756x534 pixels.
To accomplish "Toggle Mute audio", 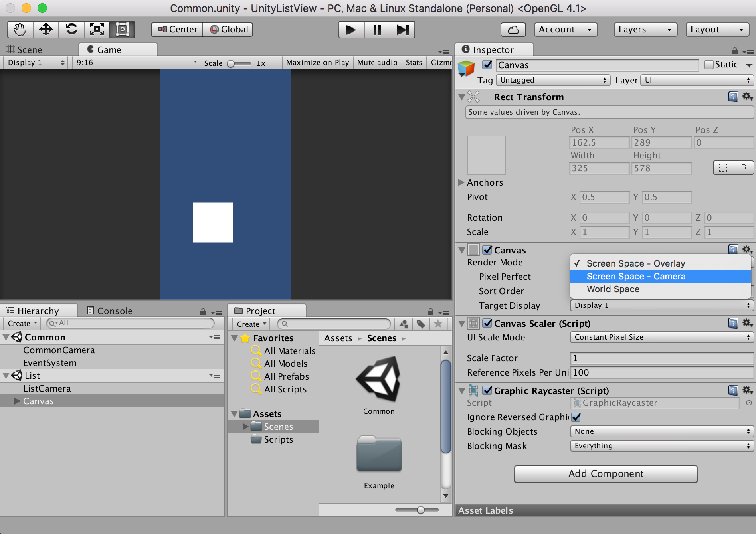I will coord(377,63).
